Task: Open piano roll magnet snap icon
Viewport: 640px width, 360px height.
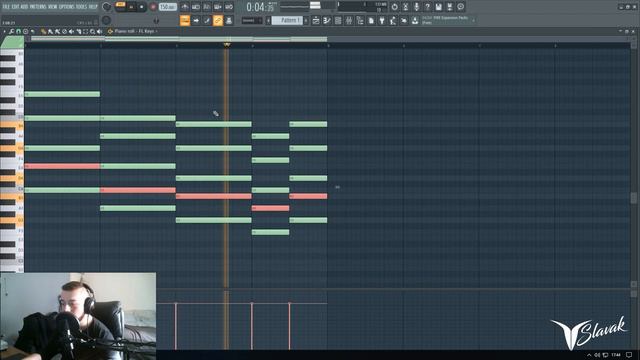Action: tap(18, 31)
